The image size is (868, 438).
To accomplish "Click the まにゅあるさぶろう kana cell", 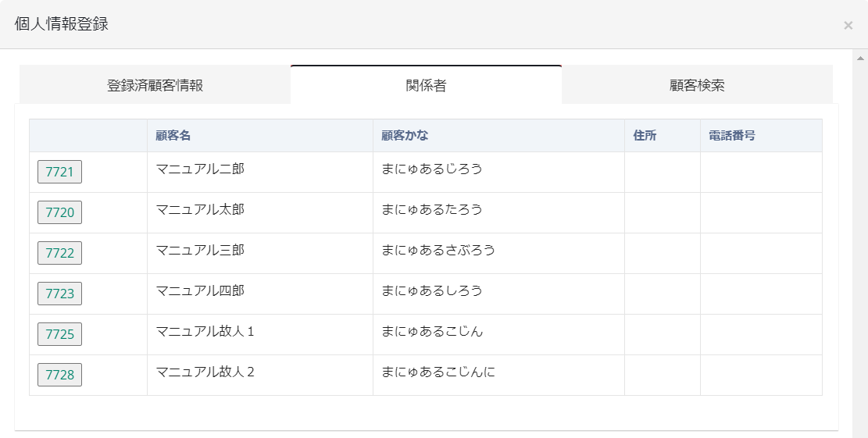I will point(438,250).
